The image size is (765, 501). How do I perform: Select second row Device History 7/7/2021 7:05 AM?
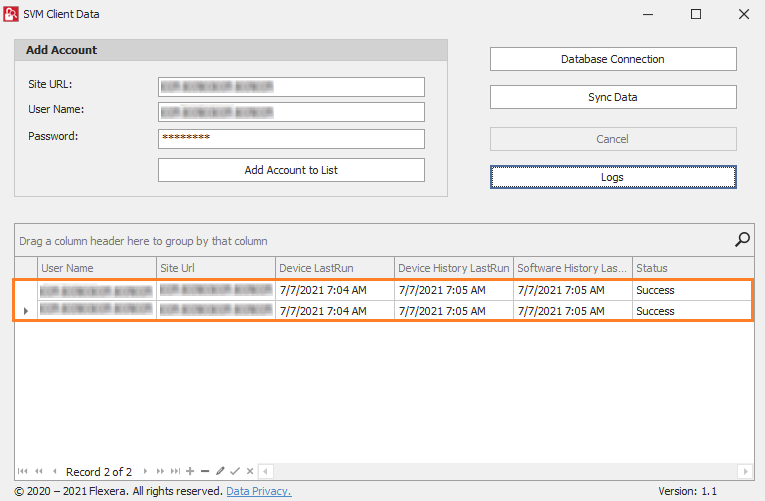[454, 311]
